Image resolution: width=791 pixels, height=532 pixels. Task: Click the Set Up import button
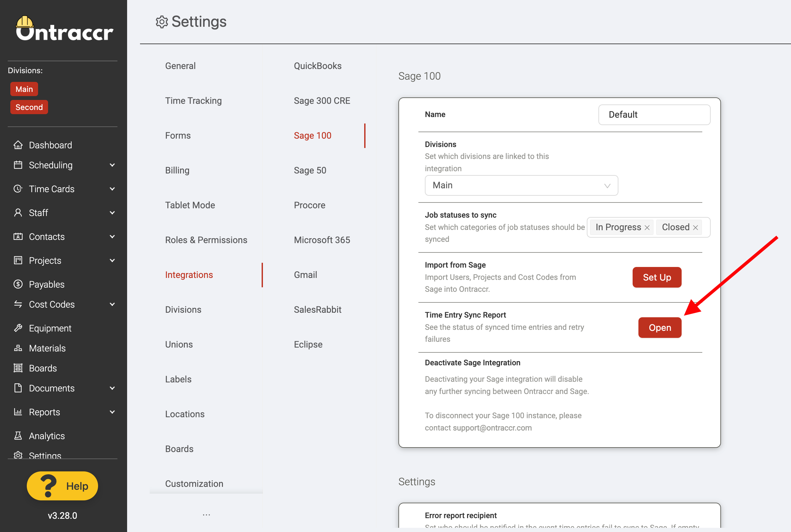tap(656, 277)
